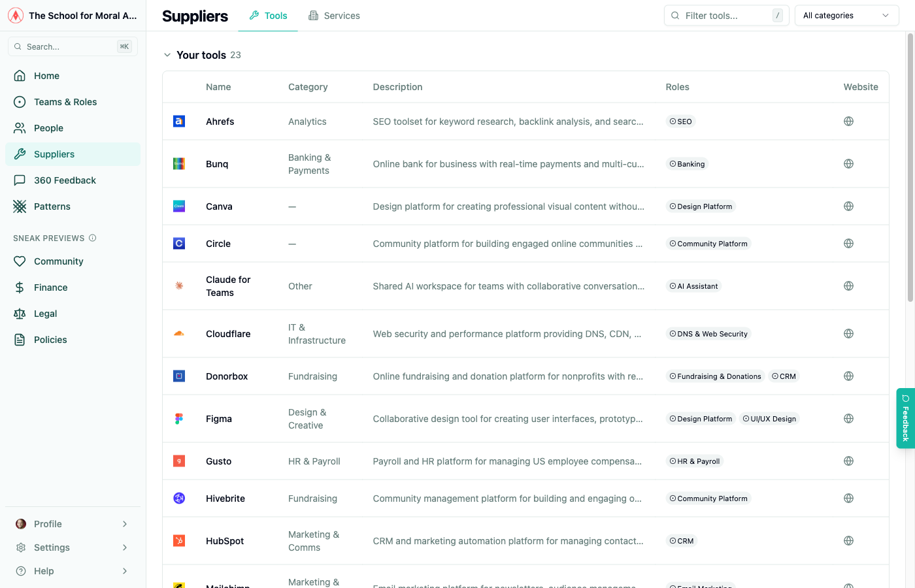Open the Donorbox website globe icon
The image size is (915, 588).
point(848,376)
